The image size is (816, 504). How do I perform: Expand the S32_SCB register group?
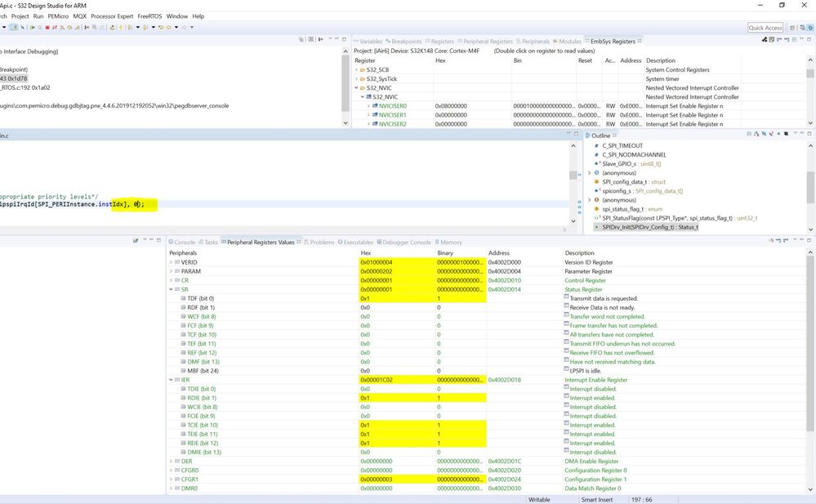[x=356, y=69]
